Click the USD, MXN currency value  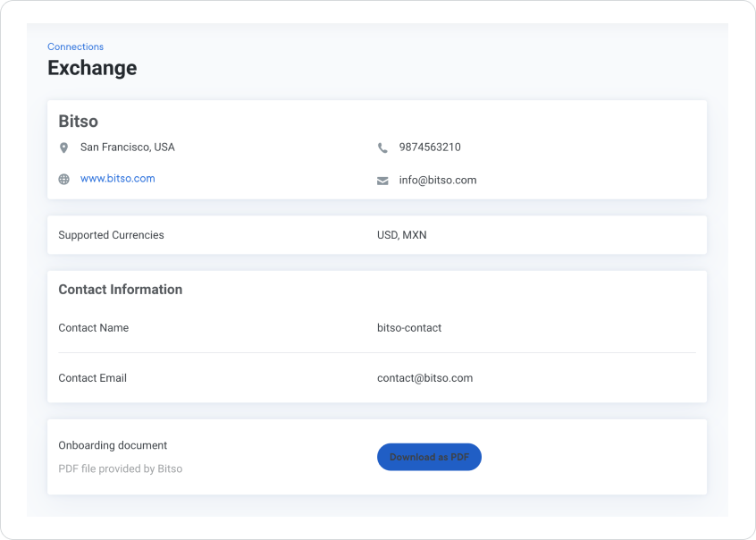tap(400, 235)
